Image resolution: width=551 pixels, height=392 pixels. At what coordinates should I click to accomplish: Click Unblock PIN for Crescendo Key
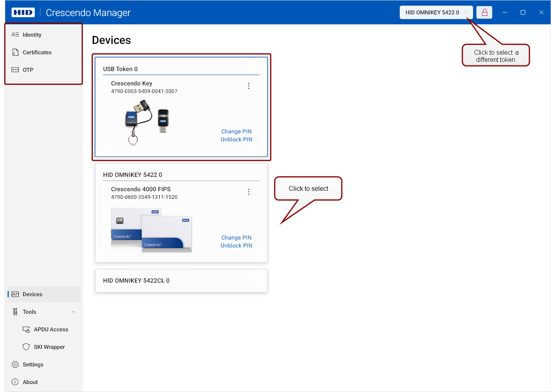click(236, 139)
